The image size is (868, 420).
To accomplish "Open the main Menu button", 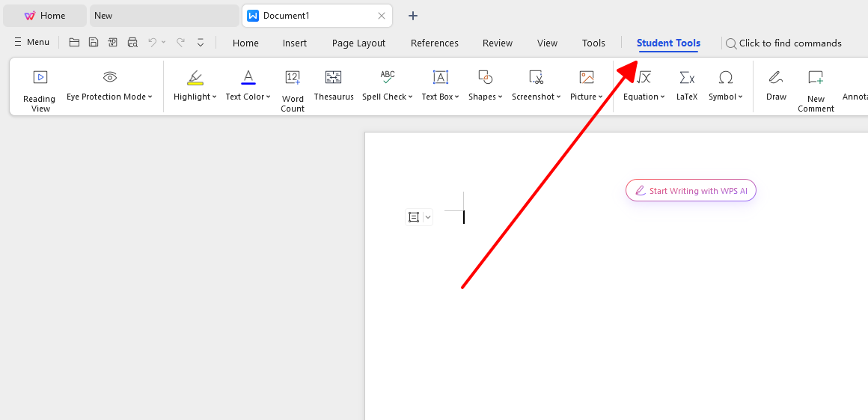I will pos(31,42).
